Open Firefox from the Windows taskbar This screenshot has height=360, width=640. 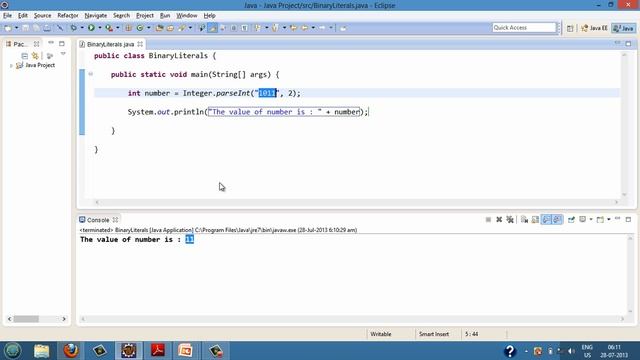pyautogui.click(x=71, y=351)
